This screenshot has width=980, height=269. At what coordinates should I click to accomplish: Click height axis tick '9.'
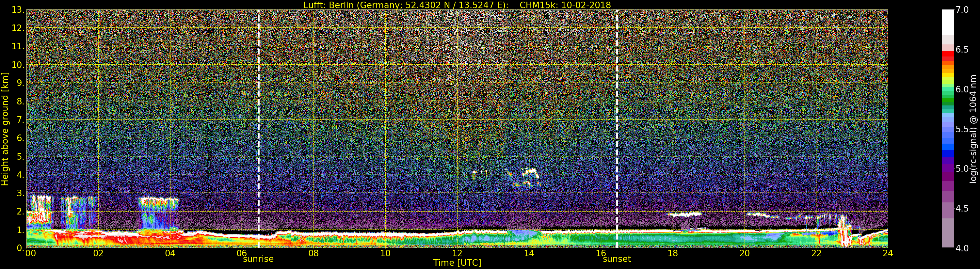coord(21,83)
